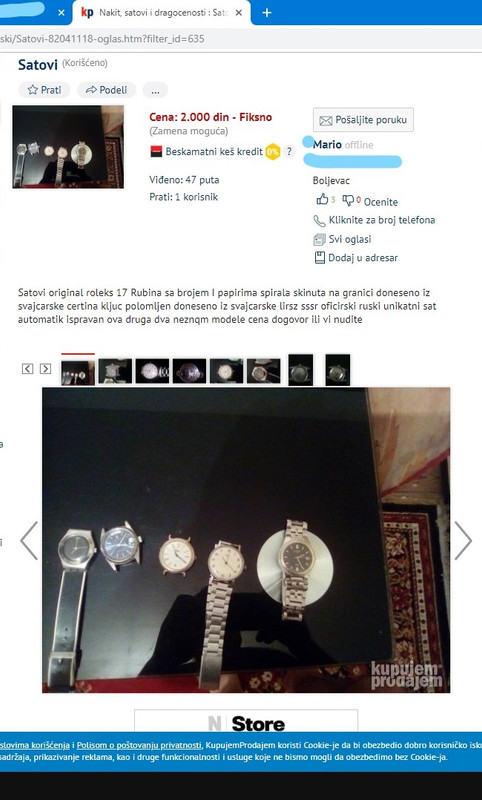Click the Dodaj u adresar address book icon
The width and height of the screenshot is (482, 800).
coord(319,258)
